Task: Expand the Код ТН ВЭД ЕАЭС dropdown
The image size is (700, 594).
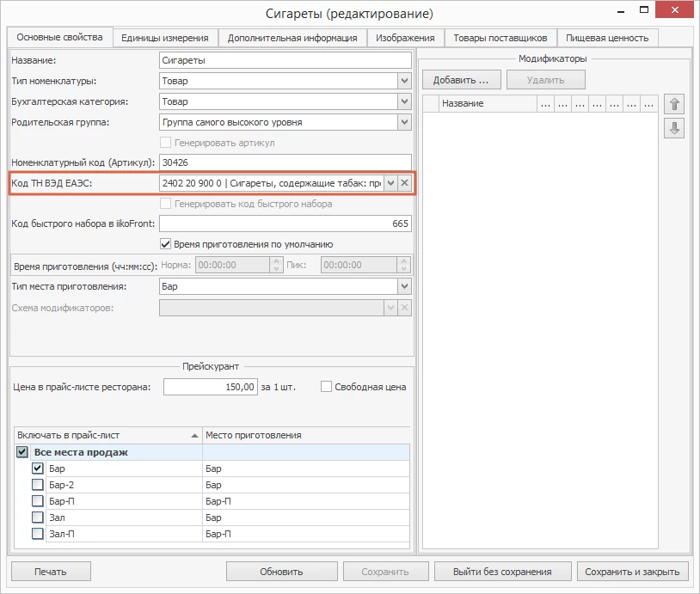Action: (390, 183)
